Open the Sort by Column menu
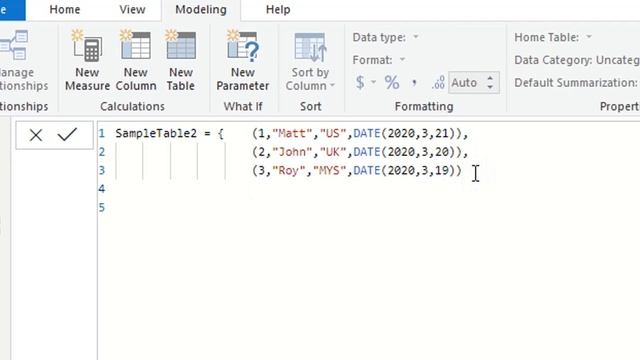The image size is (640, 360). [310, 62]
